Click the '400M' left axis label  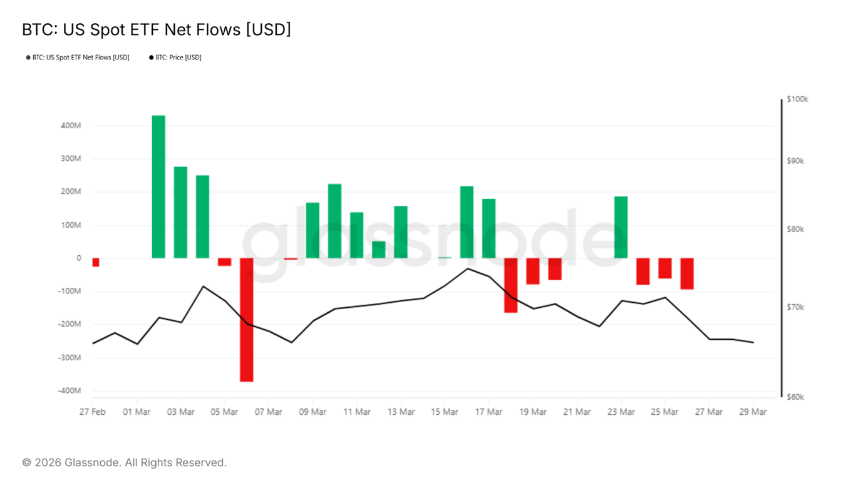[x=71, y=126]
